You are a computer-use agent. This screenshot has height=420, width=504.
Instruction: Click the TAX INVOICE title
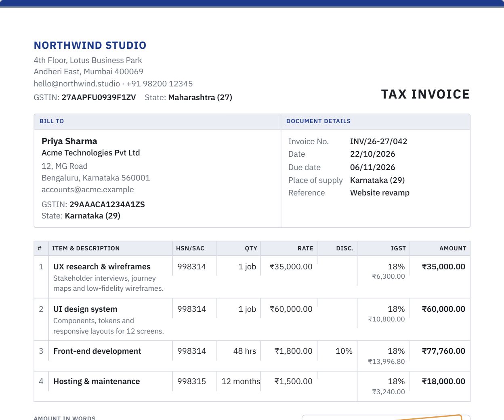pyautogui.click(x=425, y=94)
